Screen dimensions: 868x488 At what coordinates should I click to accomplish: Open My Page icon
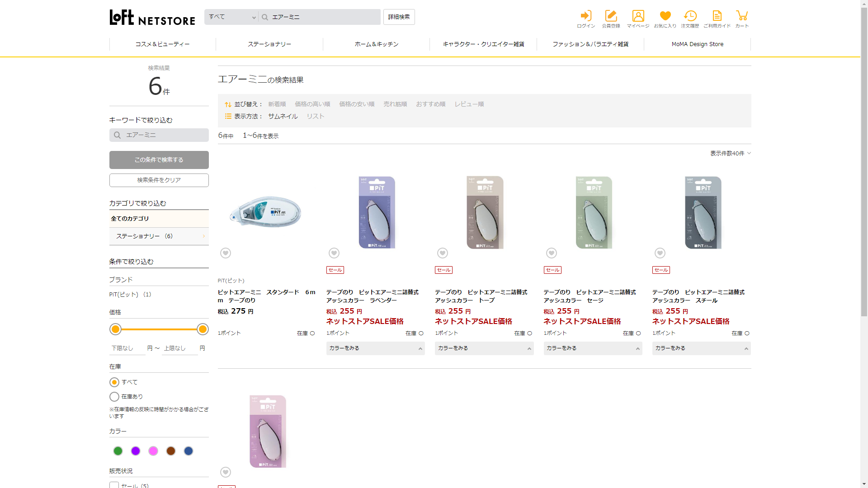(638, 16)
